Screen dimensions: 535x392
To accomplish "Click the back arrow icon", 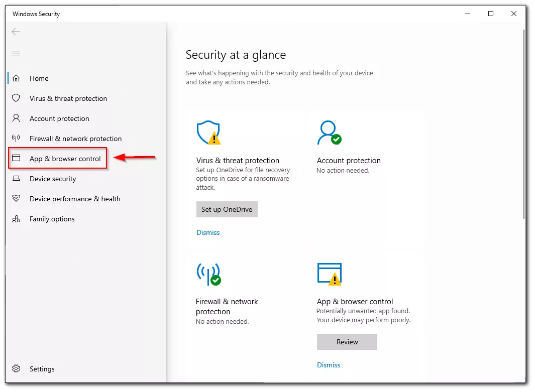I will click(16, 32).
